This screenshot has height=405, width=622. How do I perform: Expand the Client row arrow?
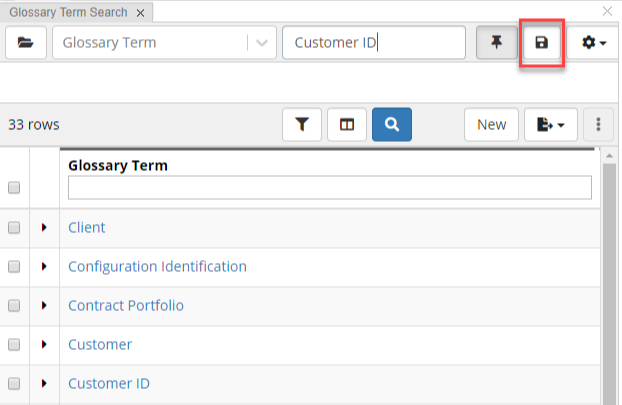point(44,228)
